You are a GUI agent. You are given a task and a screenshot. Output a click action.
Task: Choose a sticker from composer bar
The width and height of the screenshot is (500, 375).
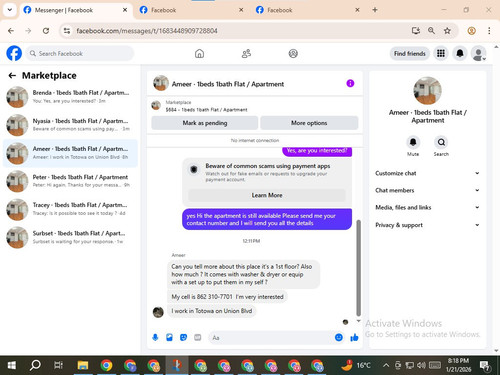(x=183, y=338)
